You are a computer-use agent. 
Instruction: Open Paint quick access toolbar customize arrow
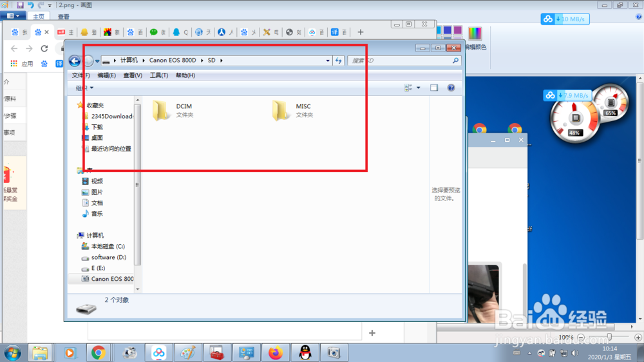click(50, 5)
